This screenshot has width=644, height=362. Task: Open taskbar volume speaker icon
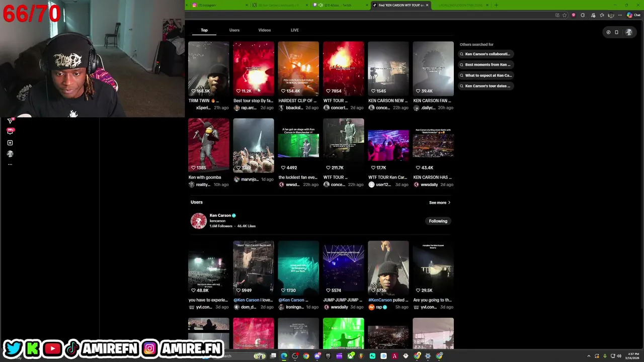619,356
